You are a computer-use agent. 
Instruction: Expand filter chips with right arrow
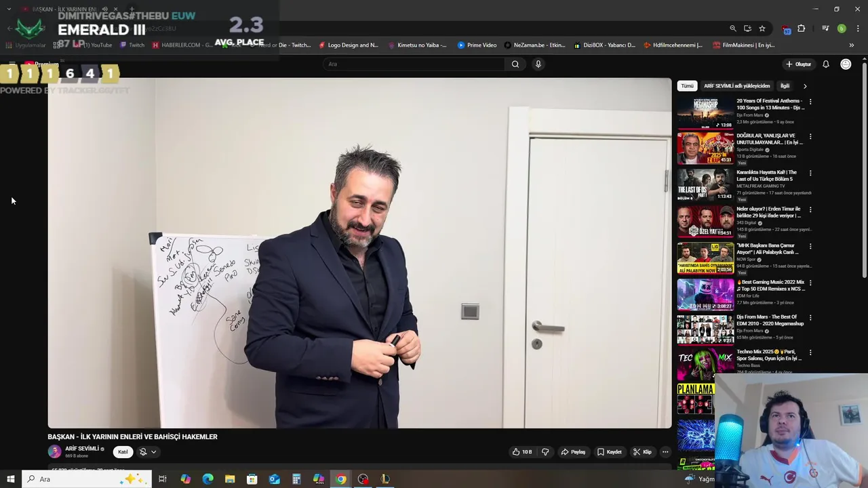805,86
